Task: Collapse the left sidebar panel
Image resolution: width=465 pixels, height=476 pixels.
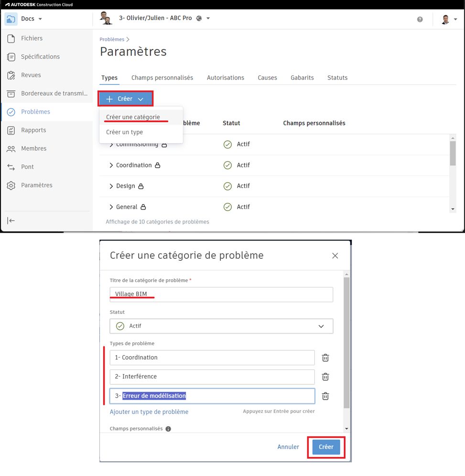Action: click(11, 220)
